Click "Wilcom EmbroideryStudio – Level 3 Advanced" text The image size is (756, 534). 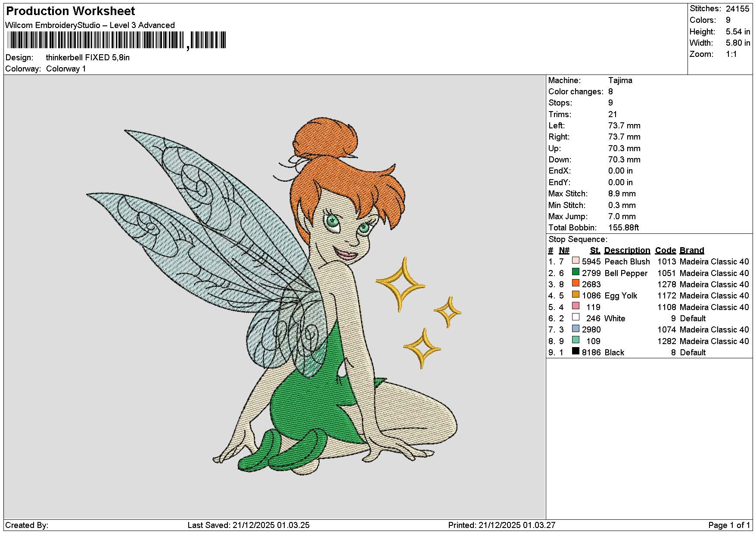pyautogui.click(x=90, y=25)
